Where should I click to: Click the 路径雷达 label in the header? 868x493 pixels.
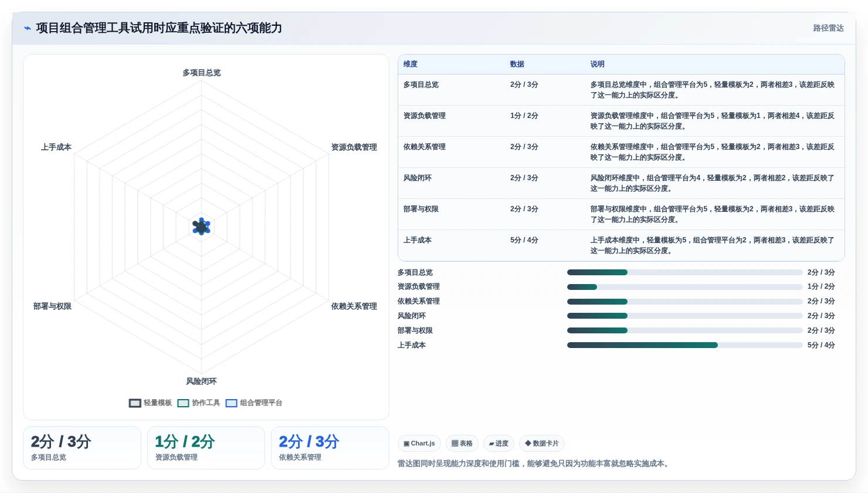(828, 28)
